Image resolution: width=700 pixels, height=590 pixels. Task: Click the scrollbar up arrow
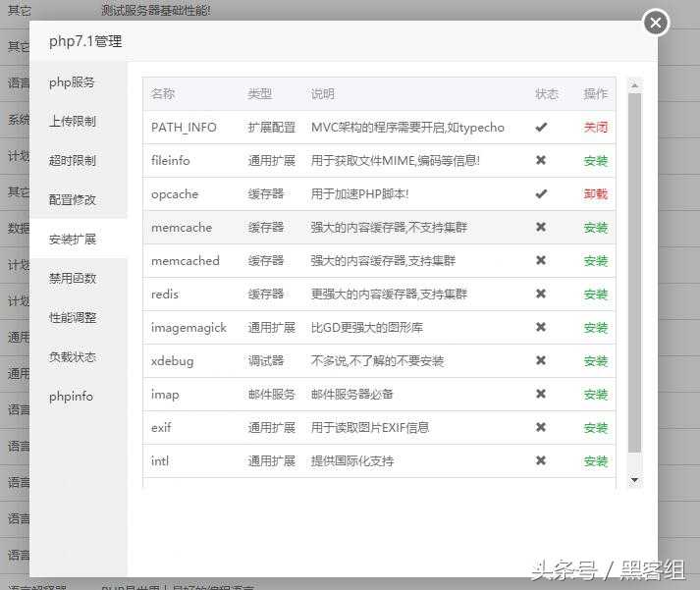[x=634, y=84]
